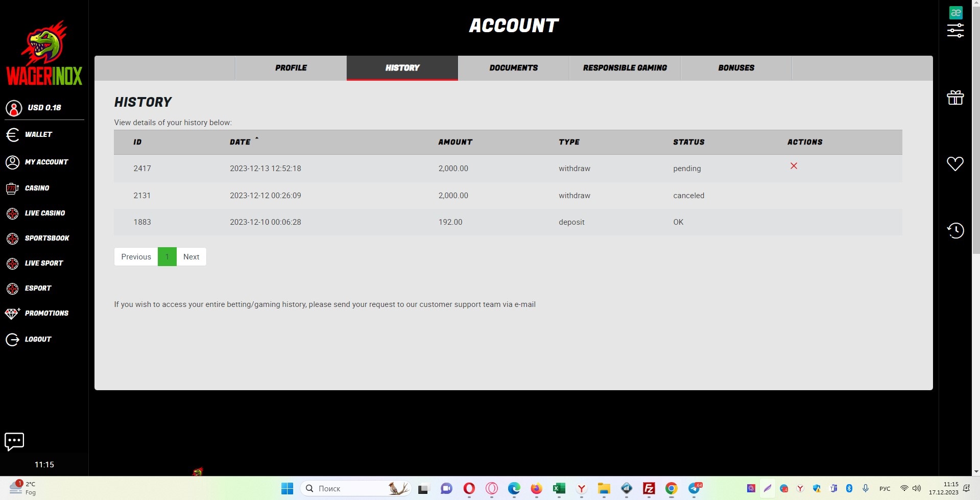980x500 pixels.
Task: Click the 'deposit' type cell
Action: 571,222
